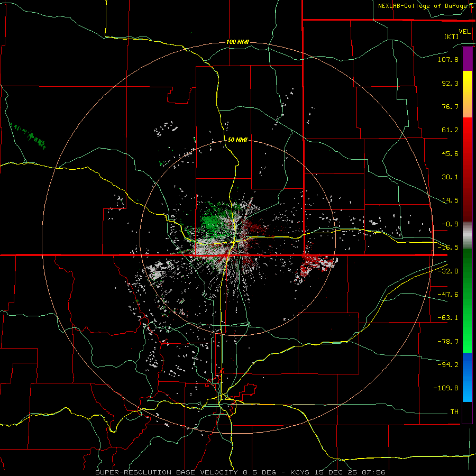The width and height of the screenshot is (476, 476).
Task: Click the 45.6 velocity scale value
Action: (x=450, y=153)
